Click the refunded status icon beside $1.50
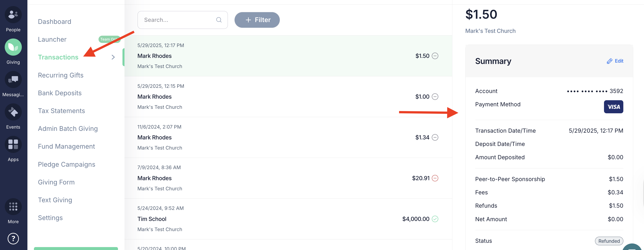This screenshot has height=250, width=644. pos(435,56)
